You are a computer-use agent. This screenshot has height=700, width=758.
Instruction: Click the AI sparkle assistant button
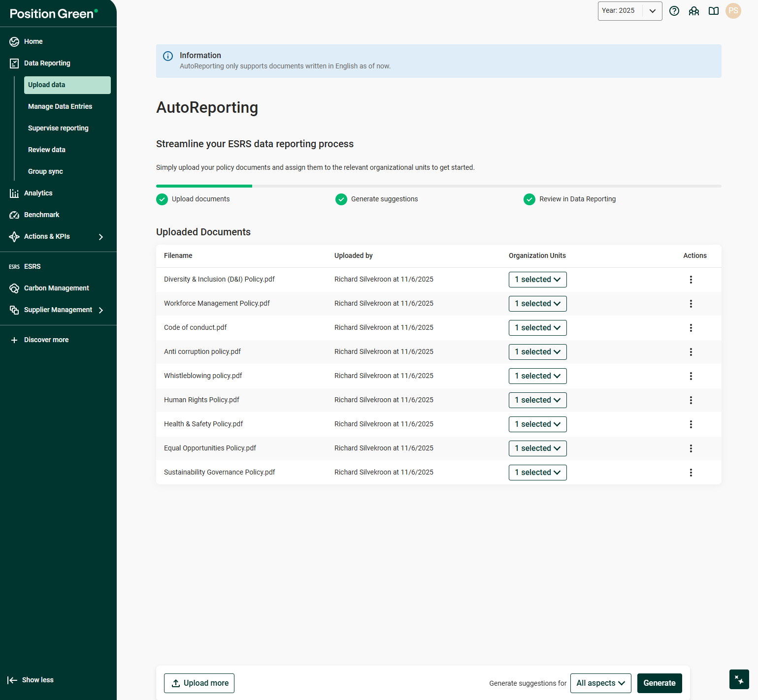739,679
